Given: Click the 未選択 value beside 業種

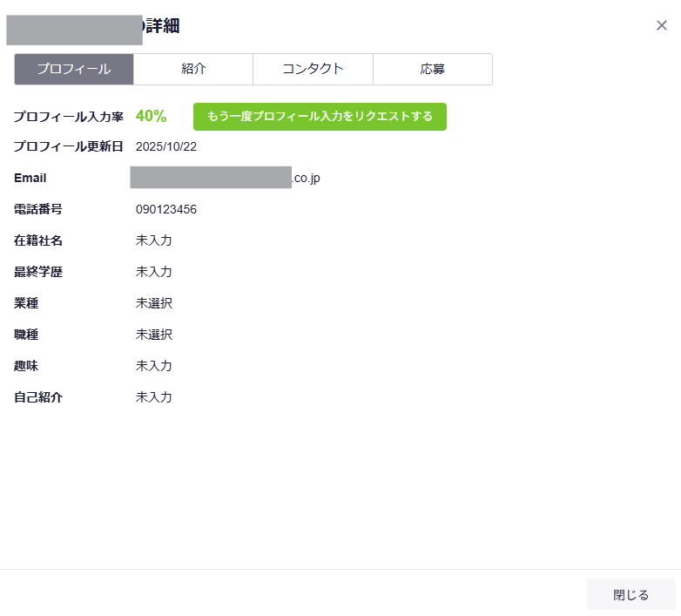Looking at the screenshot, I should click(x=154, y=303).
